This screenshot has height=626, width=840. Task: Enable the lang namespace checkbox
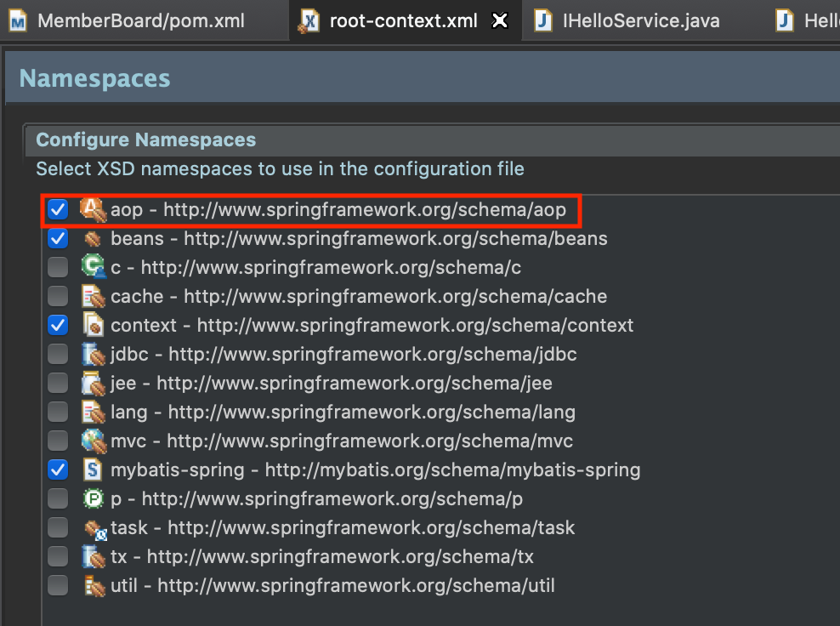tap(57, 413)
